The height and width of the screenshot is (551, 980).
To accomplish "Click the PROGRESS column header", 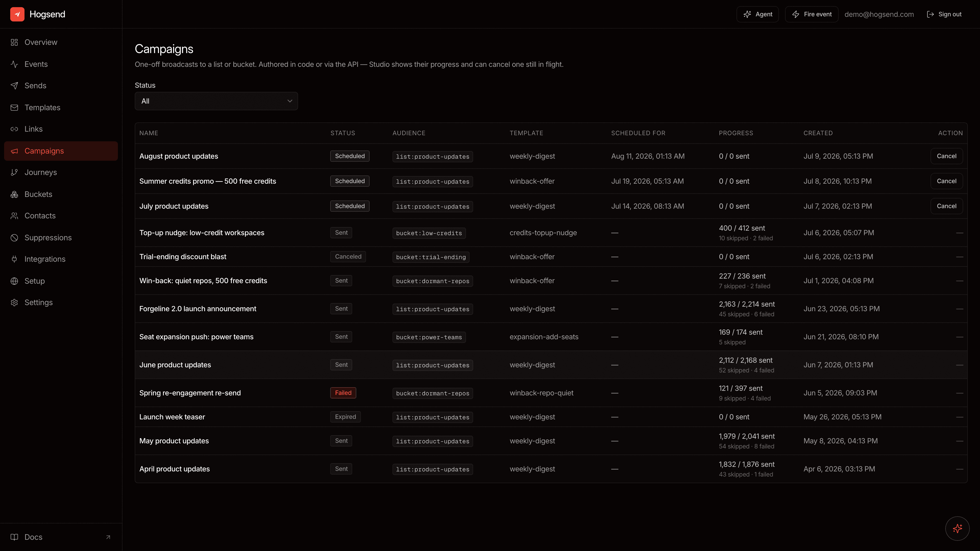I will [736, 133].
